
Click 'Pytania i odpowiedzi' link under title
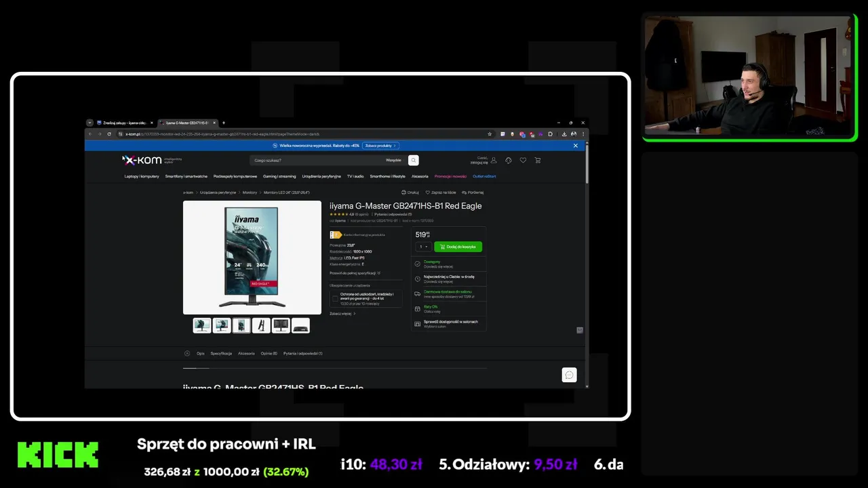(393, 214)
